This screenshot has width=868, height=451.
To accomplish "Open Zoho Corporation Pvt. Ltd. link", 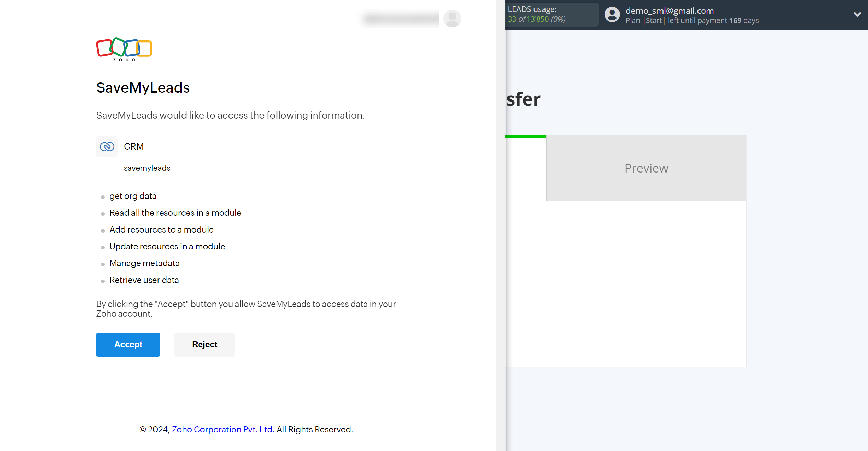I will tap(223, 429).
